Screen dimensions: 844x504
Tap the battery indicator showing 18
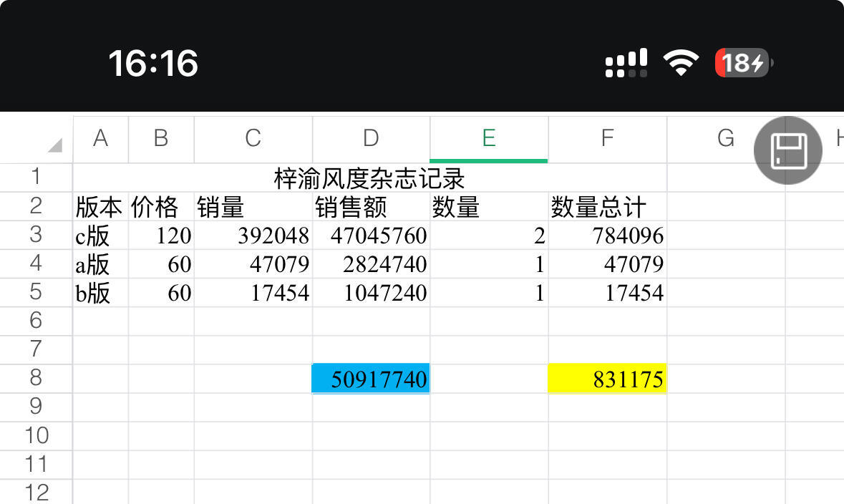(x=744, y=62)
